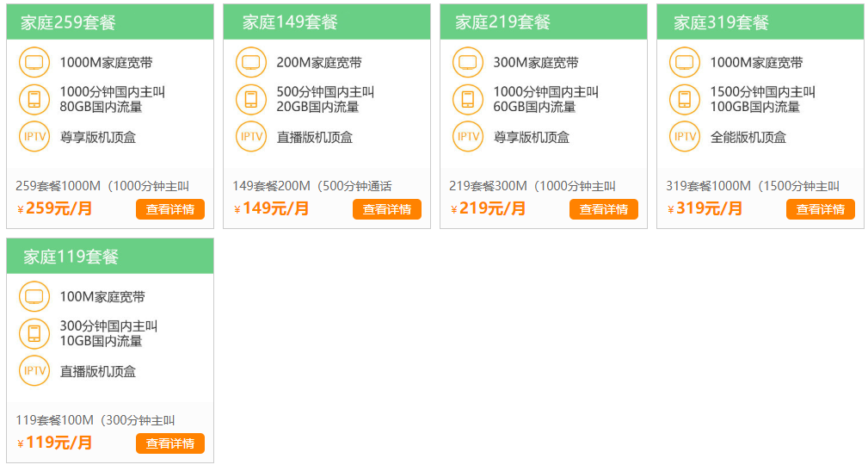Click the phone icon in 家庭119套餐
868x471 pixels.
click(34, 334)
